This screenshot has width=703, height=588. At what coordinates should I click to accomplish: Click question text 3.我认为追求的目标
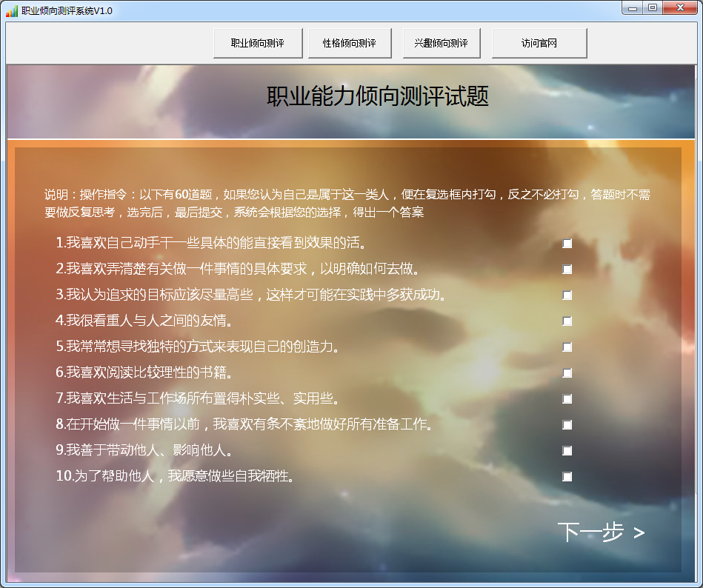click(x=252, y=295)
